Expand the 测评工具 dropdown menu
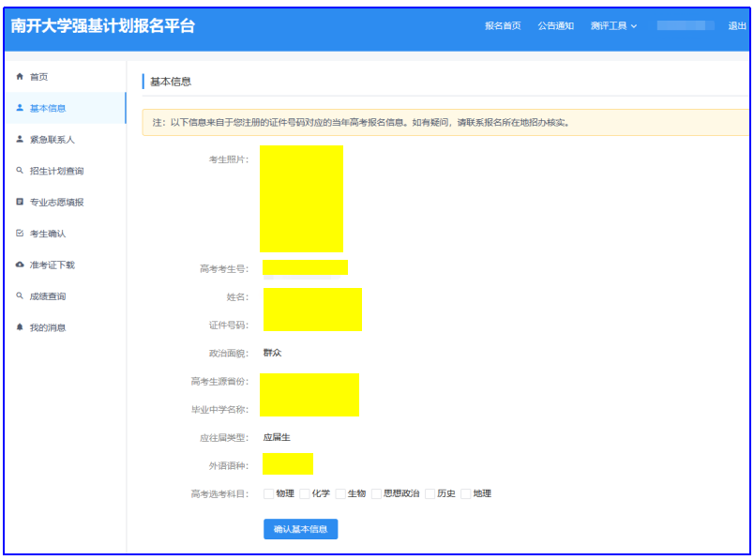The width and height of the screenshot is (754, 560). click(x=613, y=26)
